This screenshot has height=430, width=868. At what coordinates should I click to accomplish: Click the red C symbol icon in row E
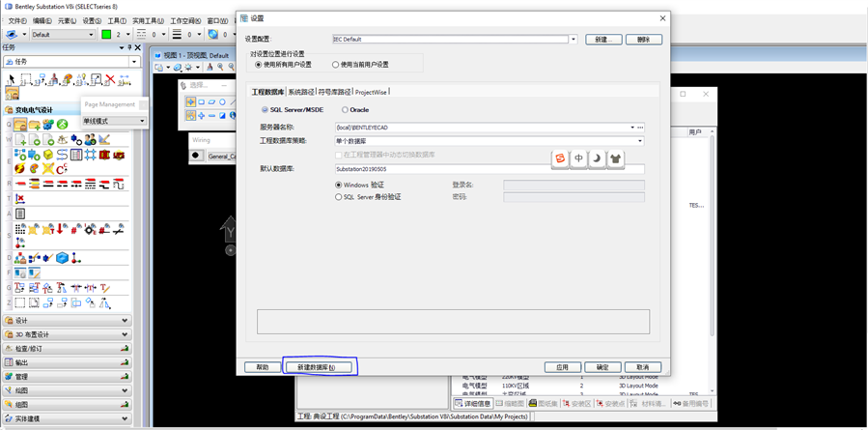tap(62, 168)
